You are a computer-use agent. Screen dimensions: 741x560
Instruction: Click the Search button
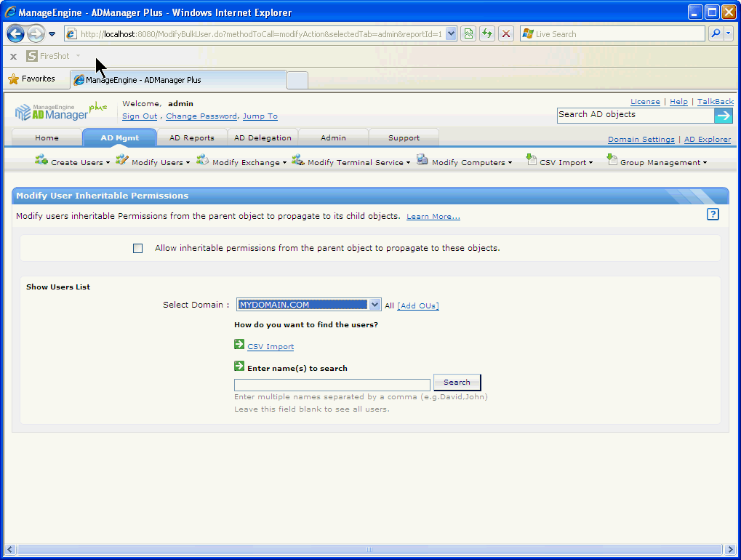pyautogui.click(x=457, y=383)
